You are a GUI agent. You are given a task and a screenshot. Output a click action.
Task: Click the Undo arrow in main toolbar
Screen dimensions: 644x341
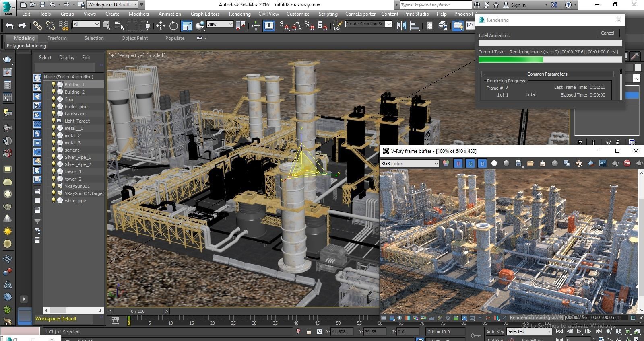point(10,26)
